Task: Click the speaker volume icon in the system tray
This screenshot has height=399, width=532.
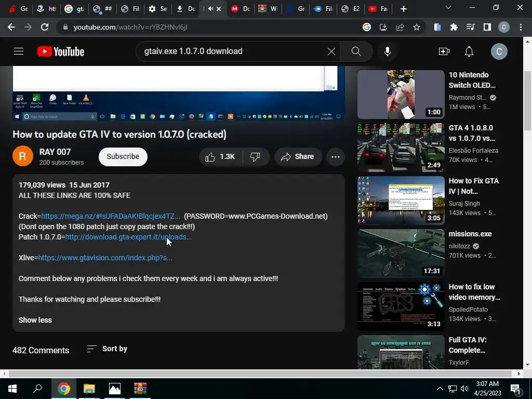Action: click(x=464, y=389)
